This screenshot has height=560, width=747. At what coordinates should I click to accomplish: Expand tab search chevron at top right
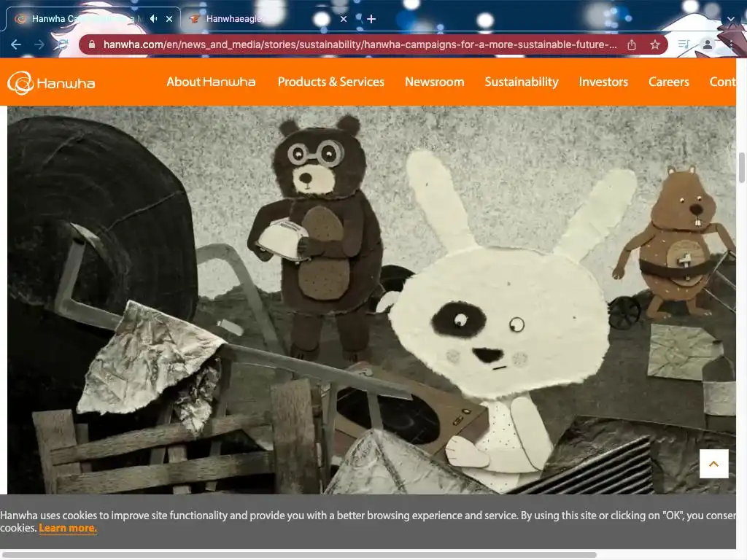pos(731,19)
